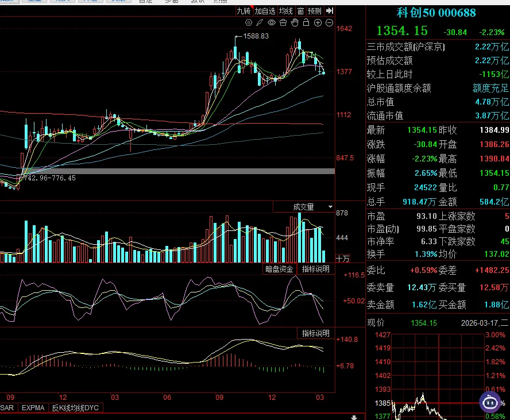Click the 沪股通额度余额 row
This screenshot has width=510, height=420.
pos(438,88)
